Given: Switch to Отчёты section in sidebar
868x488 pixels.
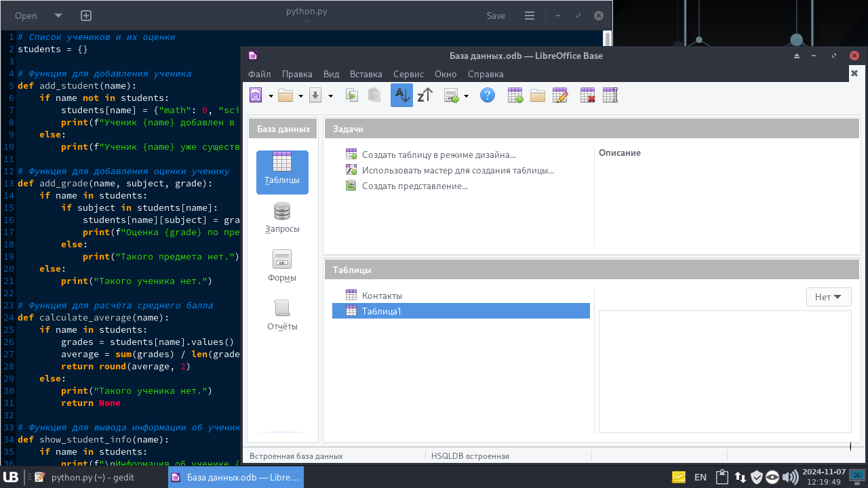Looking at the screenshot, I should (x=282, y=315).
